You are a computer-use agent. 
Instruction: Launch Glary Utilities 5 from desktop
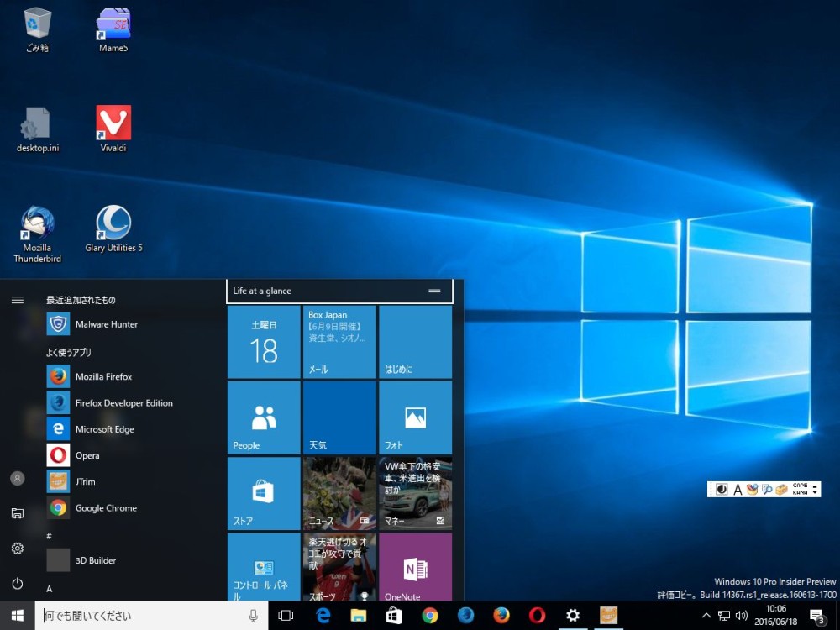pos(113,224)
